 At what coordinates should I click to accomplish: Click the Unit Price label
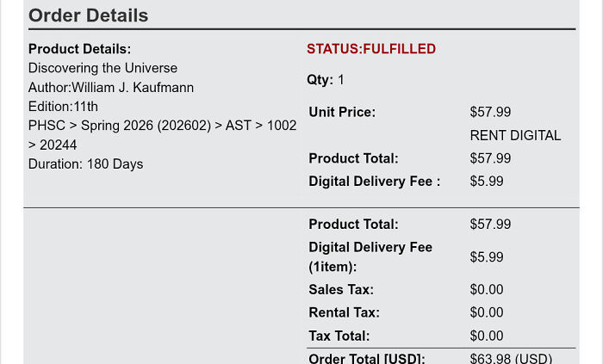click(342, 112)
